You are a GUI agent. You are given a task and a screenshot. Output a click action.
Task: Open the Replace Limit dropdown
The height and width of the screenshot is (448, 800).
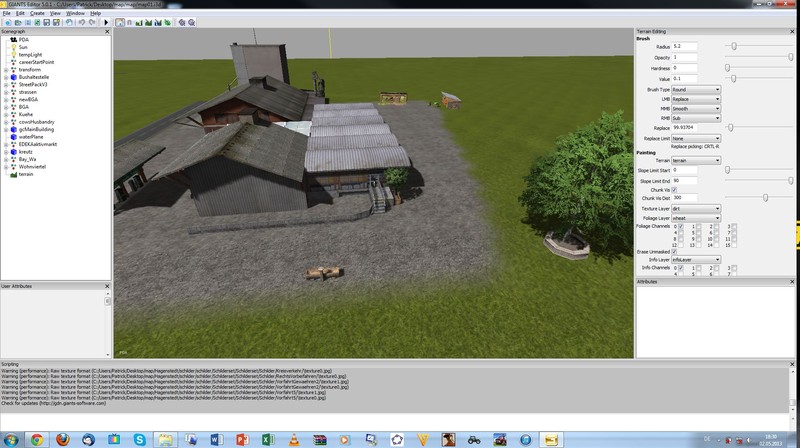pyautogui.click(x=696, y=138)
